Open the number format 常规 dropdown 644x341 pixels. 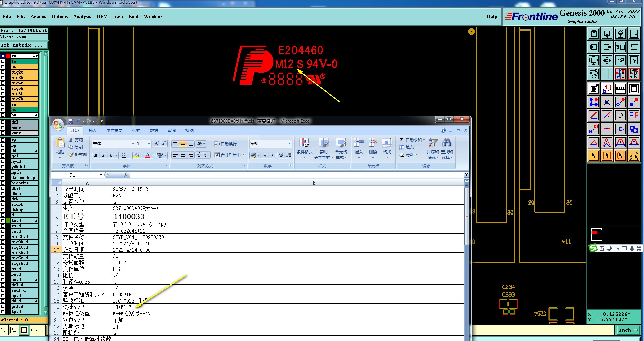[x=289, y=144]
